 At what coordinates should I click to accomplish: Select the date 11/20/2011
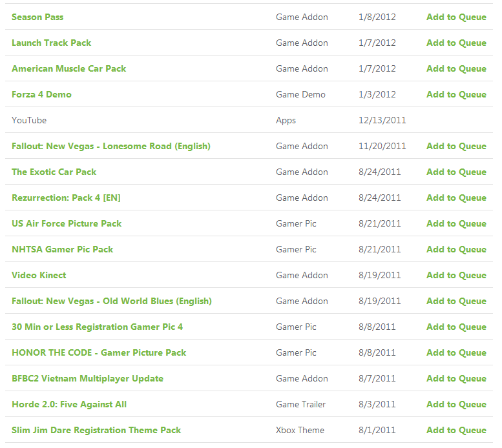pos(382,146)
